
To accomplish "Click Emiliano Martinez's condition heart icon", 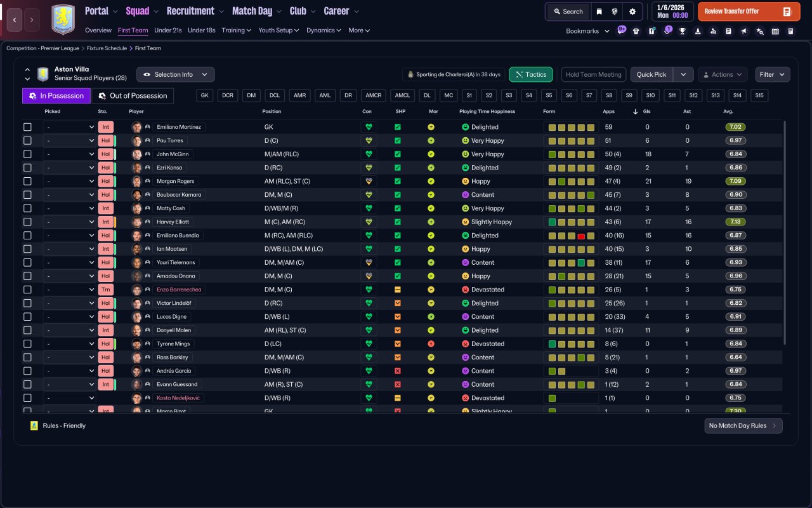I will pyautogui.click(x=368, y=127).
